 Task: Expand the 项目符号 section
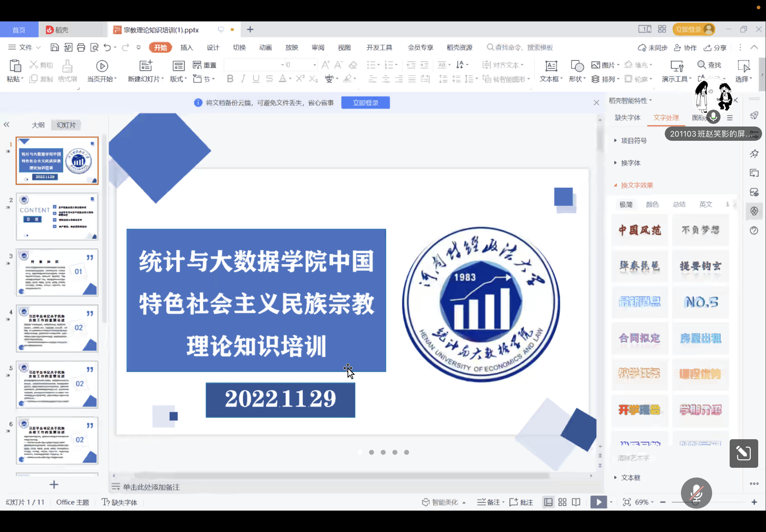(x=634, y=141)
